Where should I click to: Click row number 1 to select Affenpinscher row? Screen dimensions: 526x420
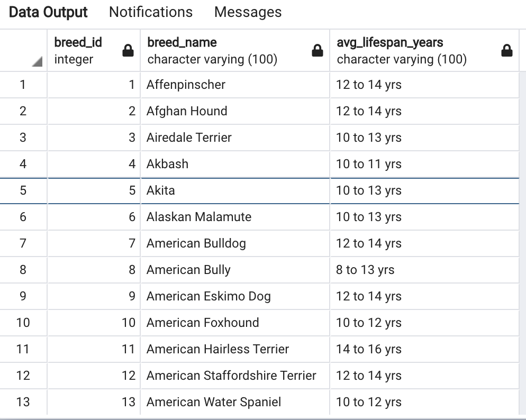pyautogui.click(x=23, y=85)
